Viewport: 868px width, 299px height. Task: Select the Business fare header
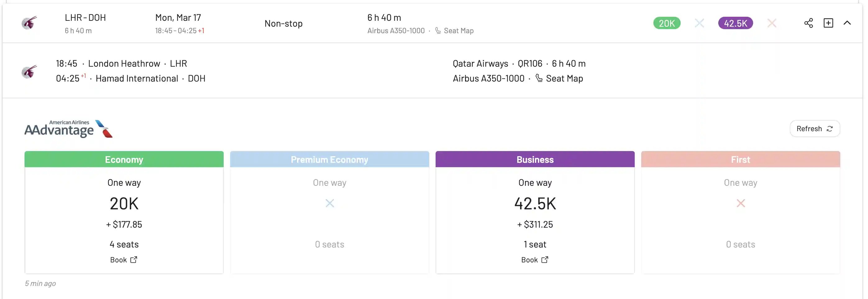tap(535, 159)
